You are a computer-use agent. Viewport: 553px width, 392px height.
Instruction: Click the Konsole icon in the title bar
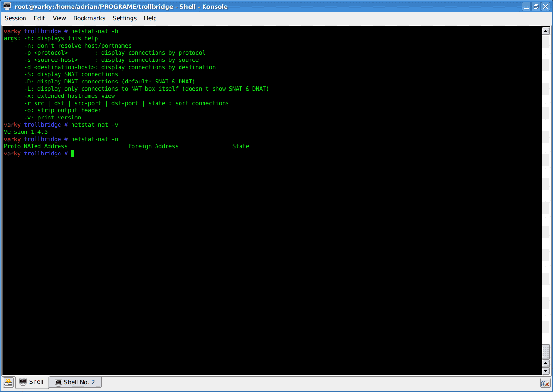(6, 6)
